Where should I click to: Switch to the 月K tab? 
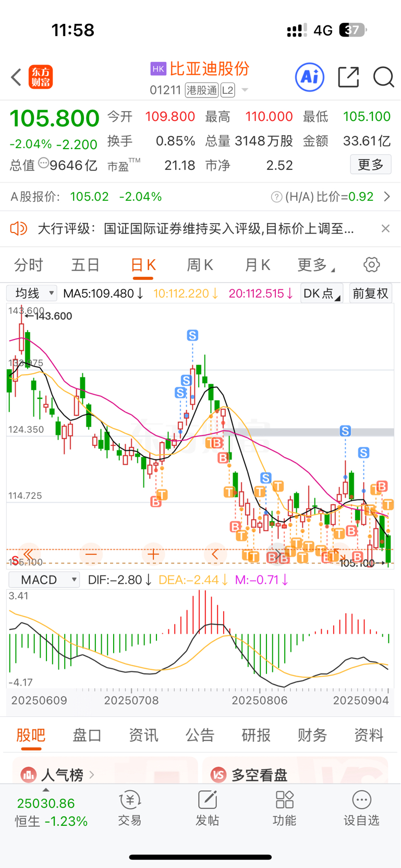coord(258,265)
